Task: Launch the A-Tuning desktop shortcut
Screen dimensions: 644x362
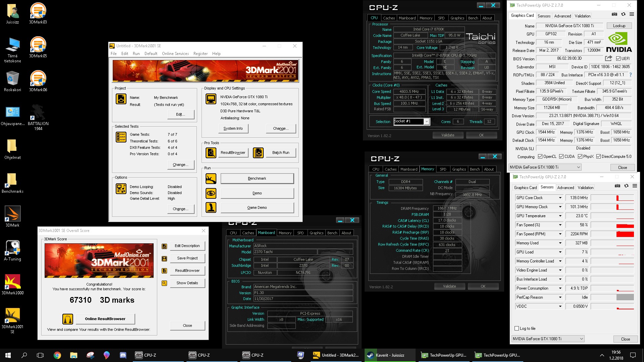Action: click(12, 250)
